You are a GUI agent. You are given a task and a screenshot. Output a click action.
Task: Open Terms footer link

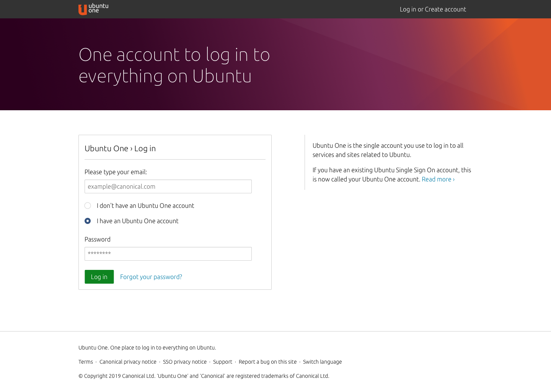(86, 362)
